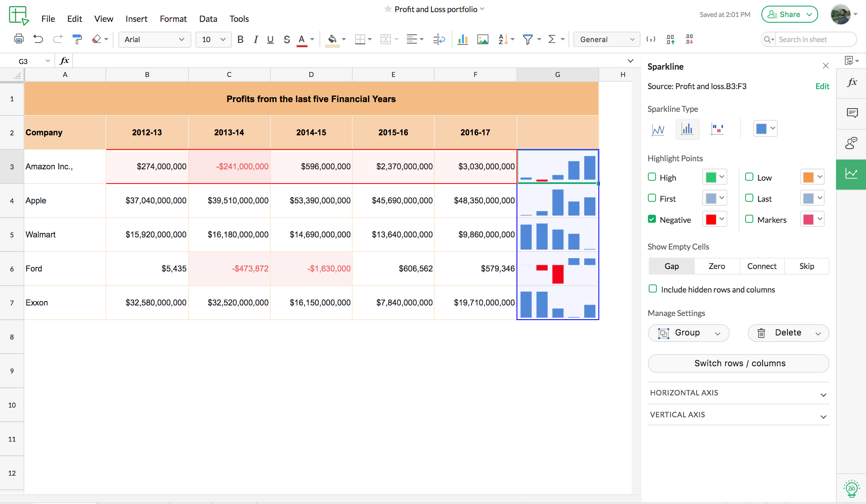
Task: Uncheck the Negative highlight point checkbox
Action: [652, 219]
